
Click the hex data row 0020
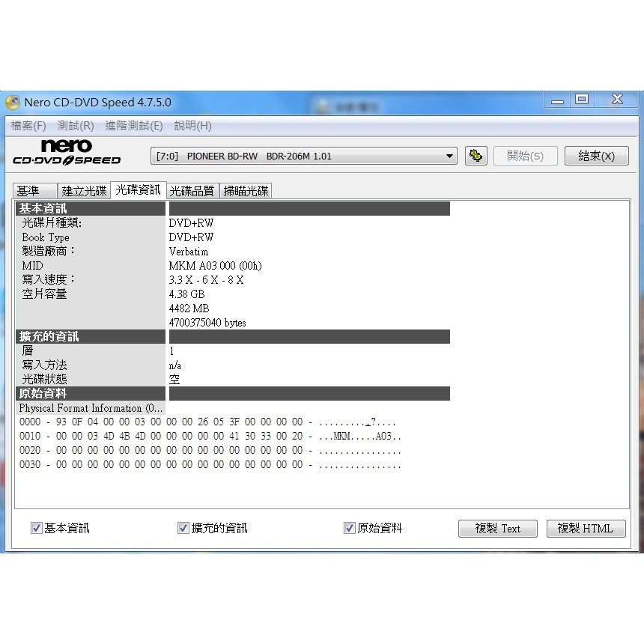pos(210,451)
